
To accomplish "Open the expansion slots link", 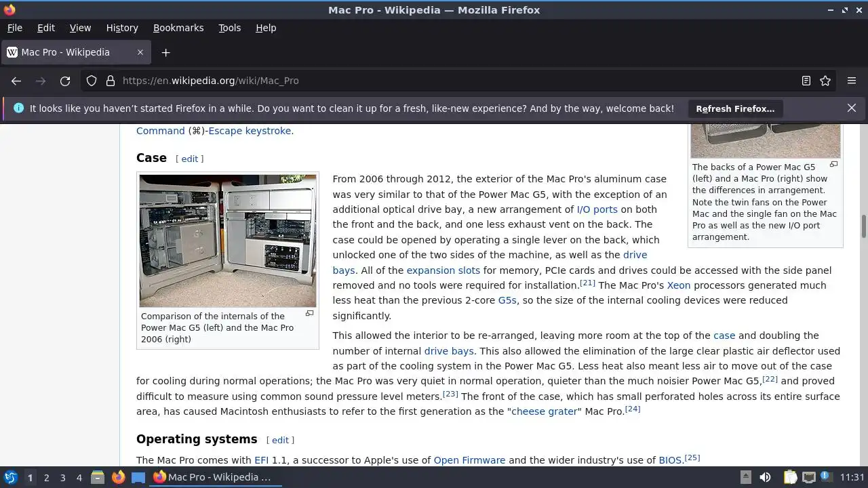I will coord(443,270).
